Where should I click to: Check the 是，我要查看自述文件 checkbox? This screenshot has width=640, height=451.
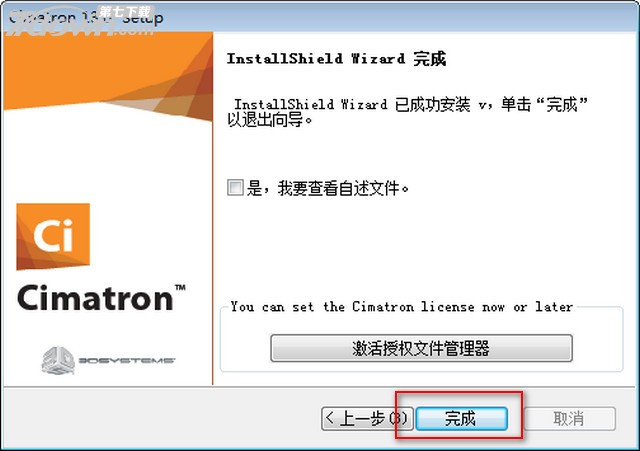[x=235, y=188]
